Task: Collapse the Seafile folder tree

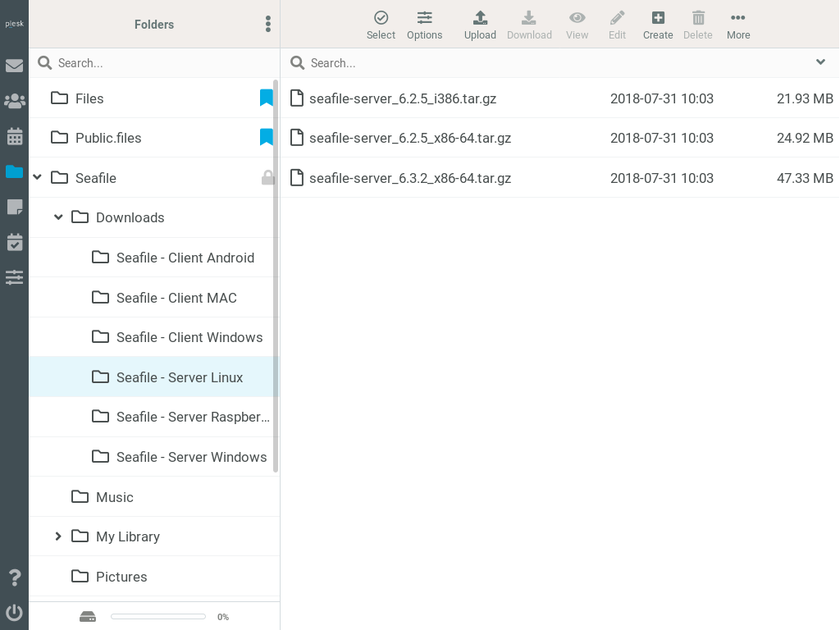Action: point(38,177)
